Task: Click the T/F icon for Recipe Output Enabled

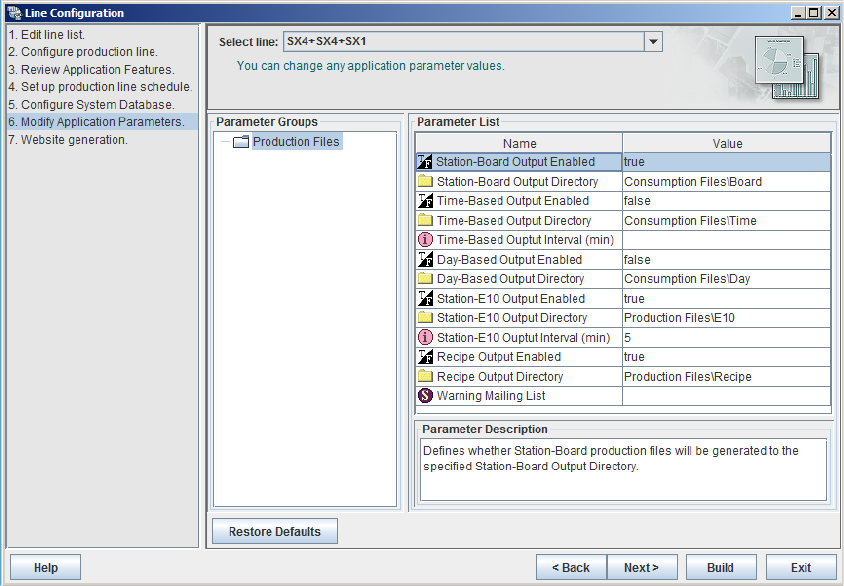Action: point(425,357)
